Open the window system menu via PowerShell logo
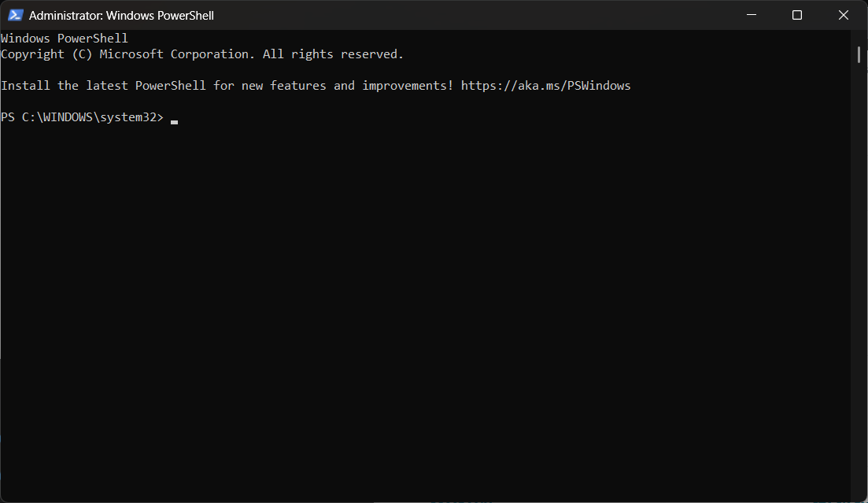This screenshot has height=503, width=868. (14, 14)
